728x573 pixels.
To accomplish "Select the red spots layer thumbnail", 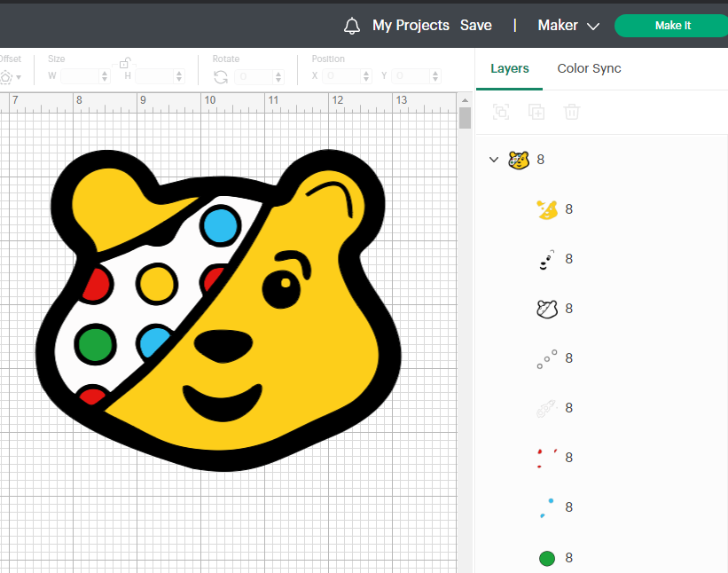I will click(x=547, y=458).
